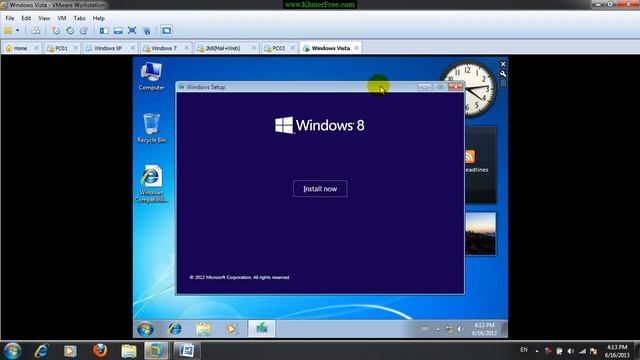Open File Explorer on host taskbar
Image resolution: width=640 pixels, height=360 pixels.
pyautogui.click(x=129, y=351)
